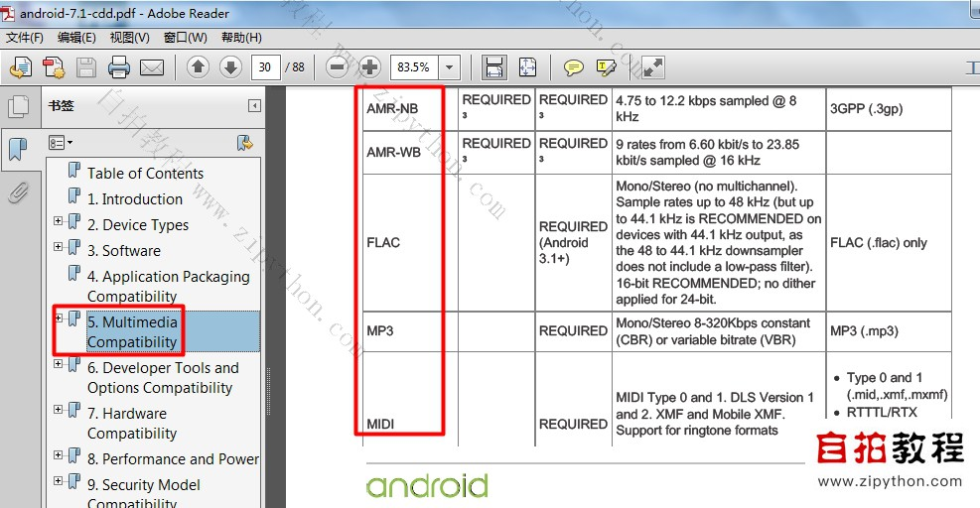980x508 pixels.
Task: Open the zoom level dropdown
Action: tap(450, 66)
